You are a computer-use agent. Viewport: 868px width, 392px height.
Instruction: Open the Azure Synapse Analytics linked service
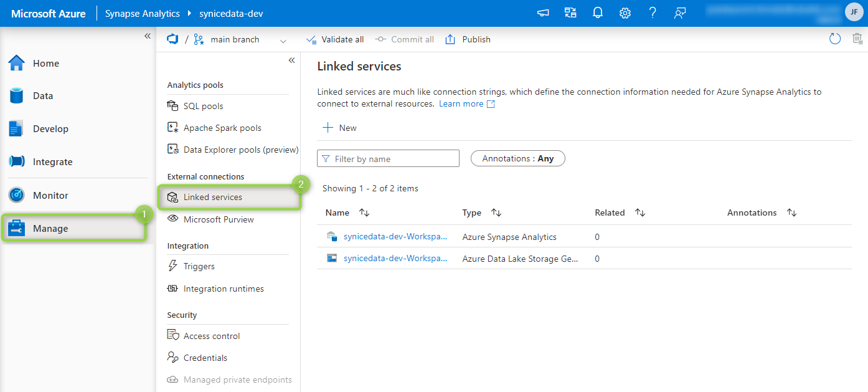(x=395, y=237)
